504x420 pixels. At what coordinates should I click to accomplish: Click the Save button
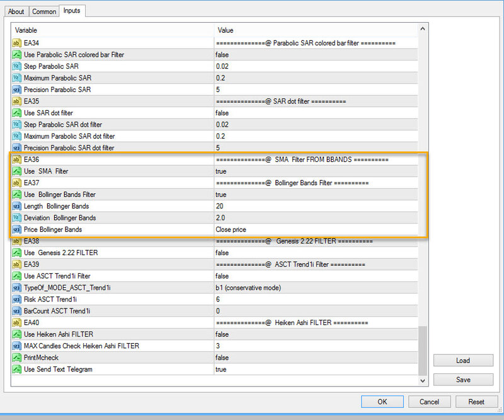[x=463, y=380]
